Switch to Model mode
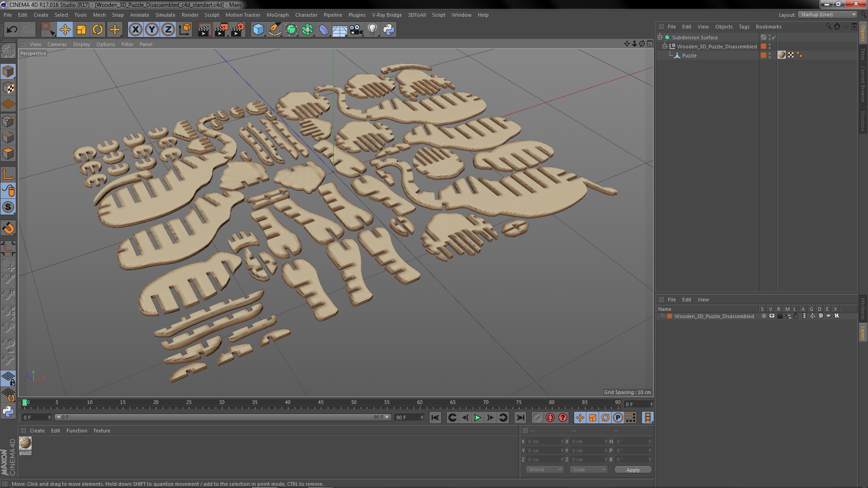Image resolution: width=868 pixels, height=488 pixels. coord(8,71)
